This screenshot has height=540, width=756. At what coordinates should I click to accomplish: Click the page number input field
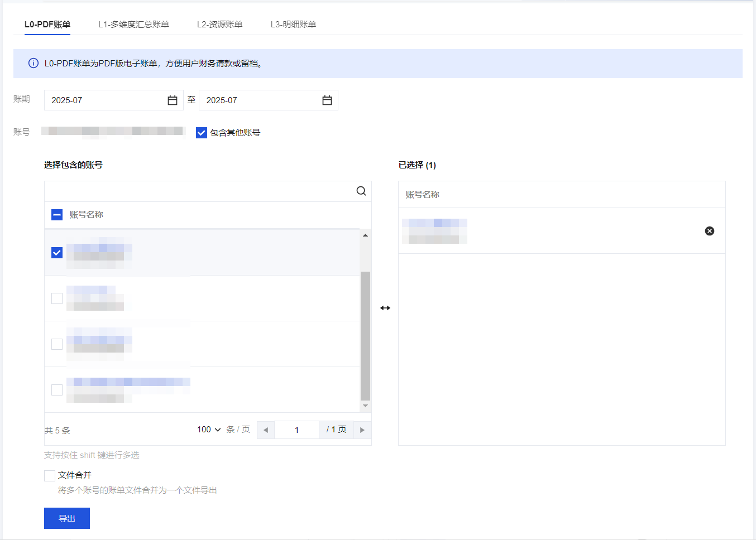click(x=296, y=430)
